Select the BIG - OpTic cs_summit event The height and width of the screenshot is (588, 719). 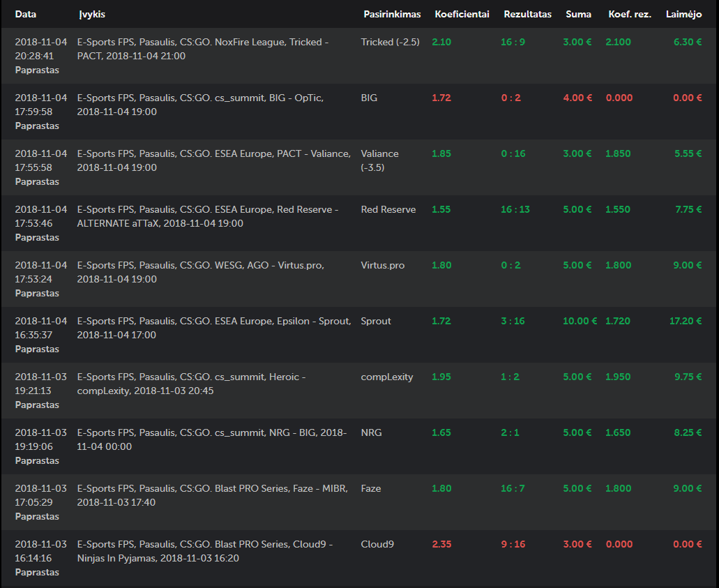tap(200, 105)
